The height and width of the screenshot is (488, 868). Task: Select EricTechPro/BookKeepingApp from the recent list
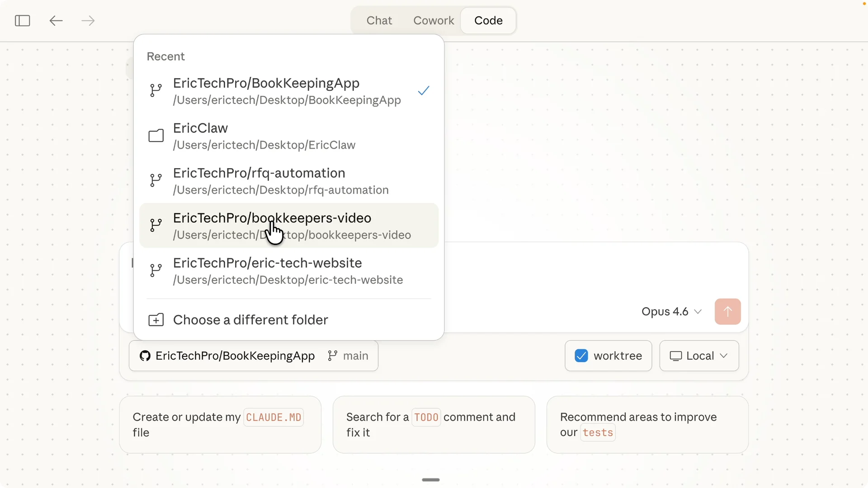[x=289, y=91]
